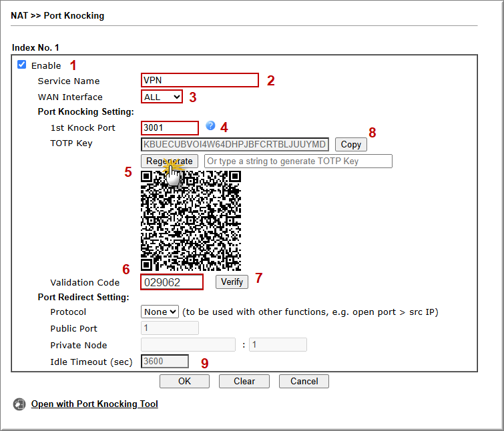Click the Private Node address field

[x=188, y=345]
